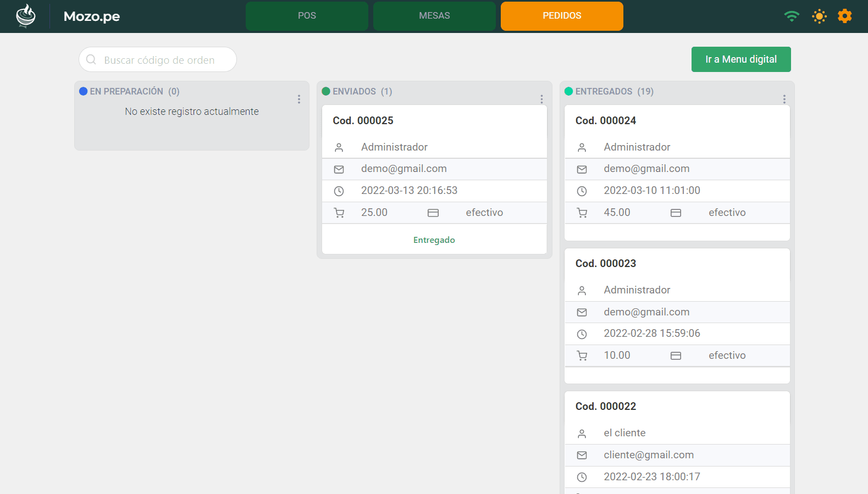Click the cart icon on order 000025

point(339,213)
